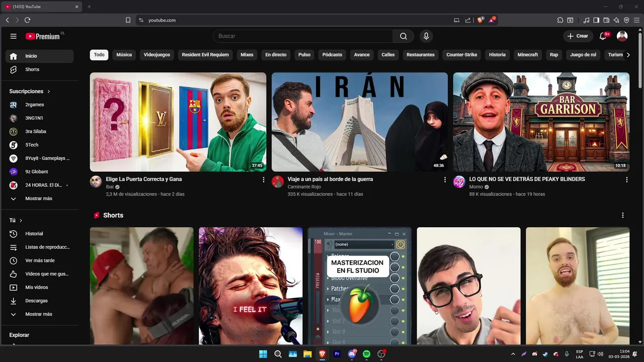Image resolution: width=644 pixels, height=362 pixels.
Task: Open the Windows Start menu
Action: pos(263,354)
